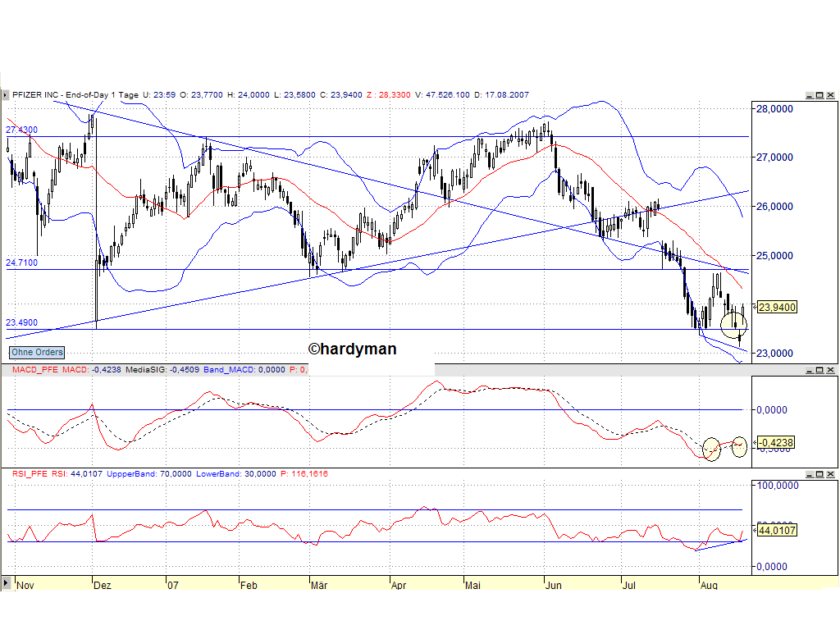
Task: Minimize the RSI_PFE indicator panel
Action: pos(810,473)
